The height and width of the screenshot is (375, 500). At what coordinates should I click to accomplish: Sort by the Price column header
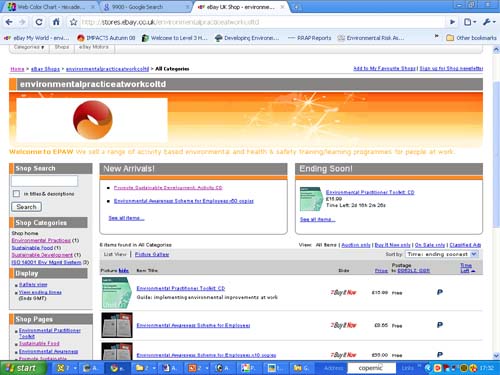click(x=381, y=271)
